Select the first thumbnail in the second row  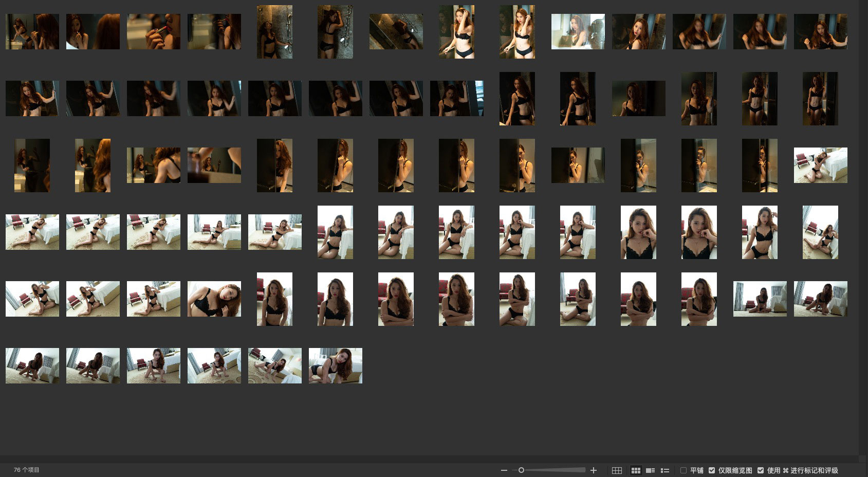point(32,98)
